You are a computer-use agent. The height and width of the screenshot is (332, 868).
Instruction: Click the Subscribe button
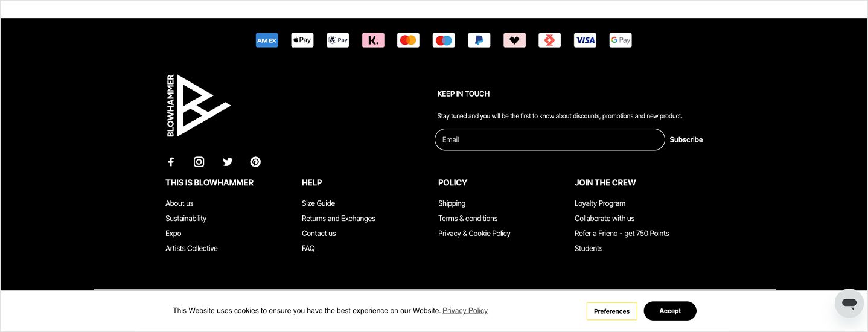tap(686, 139)
